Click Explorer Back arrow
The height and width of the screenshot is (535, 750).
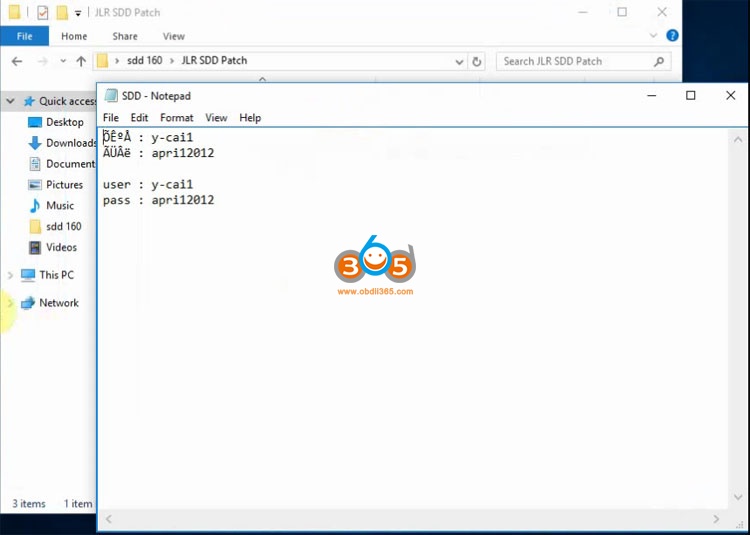coord(17,61)
